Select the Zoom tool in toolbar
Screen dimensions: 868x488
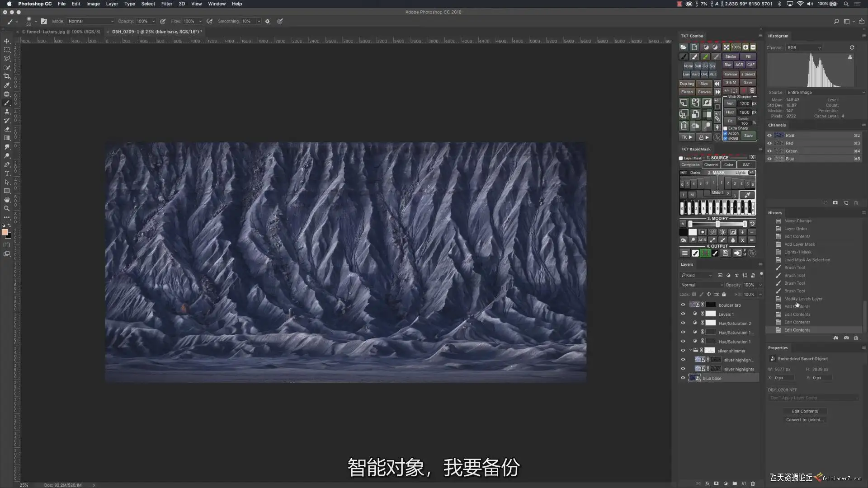tap(7, 209)
